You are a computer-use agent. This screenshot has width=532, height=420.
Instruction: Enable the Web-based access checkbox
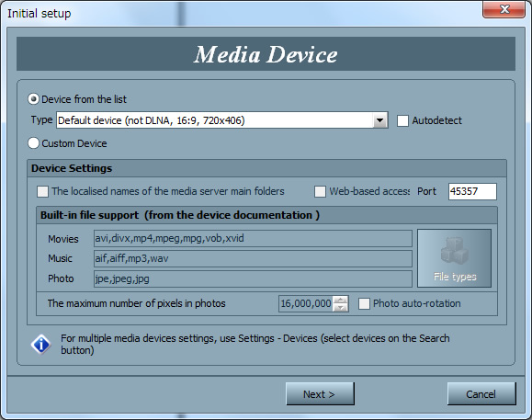tap(320, 191)
